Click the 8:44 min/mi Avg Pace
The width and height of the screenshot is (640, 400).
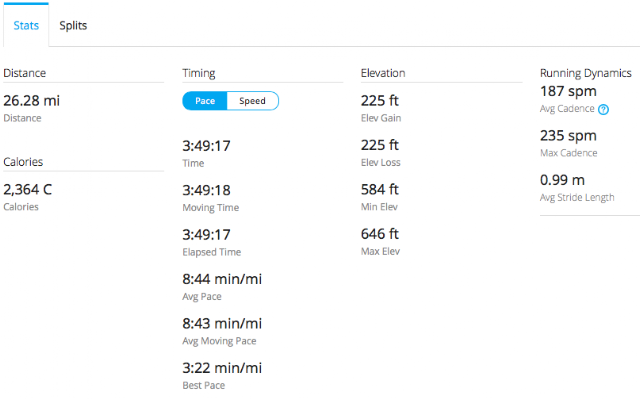pyautogui.click(x=222, y=279)
